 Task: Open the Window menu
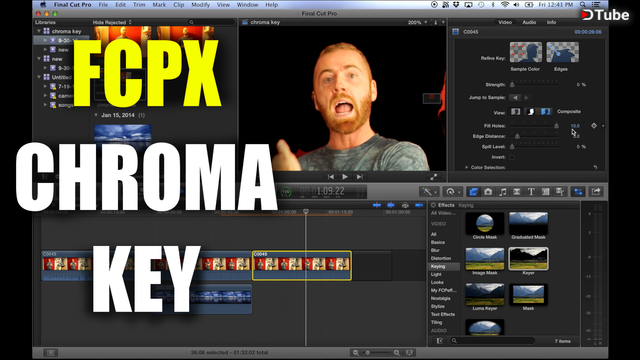point(247,5)
